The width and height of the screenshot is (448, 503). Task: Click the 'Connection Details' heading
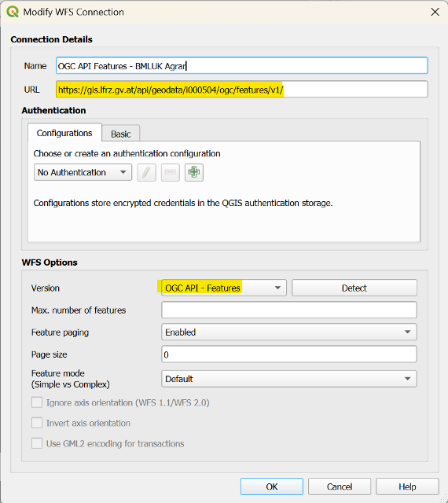tap(51, 39)
